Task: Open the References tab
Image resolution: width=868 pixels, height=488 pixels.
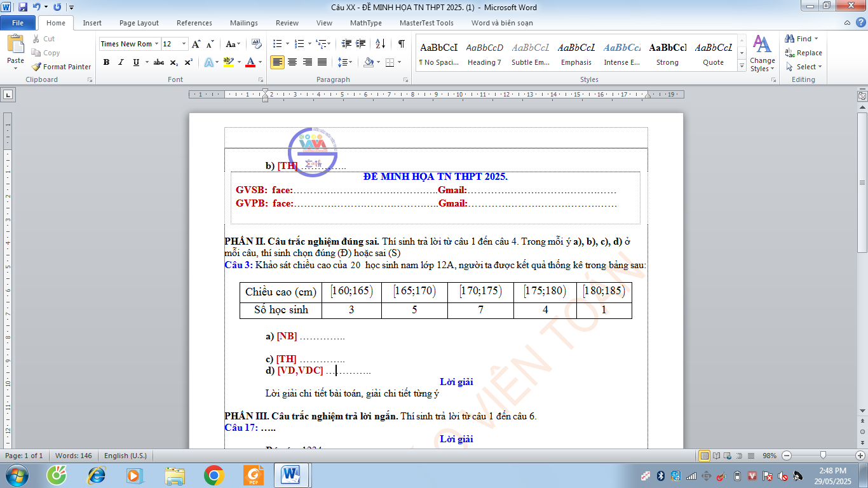Action: [x=194, y=23]
